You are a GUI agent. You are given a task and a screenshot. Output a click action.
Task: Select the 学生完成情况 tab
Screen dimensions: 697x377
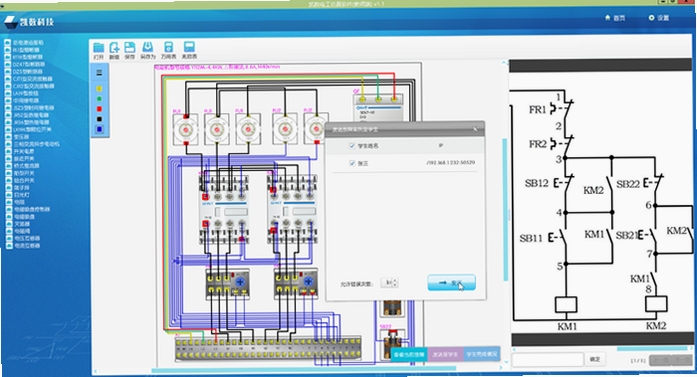[481, 354]
